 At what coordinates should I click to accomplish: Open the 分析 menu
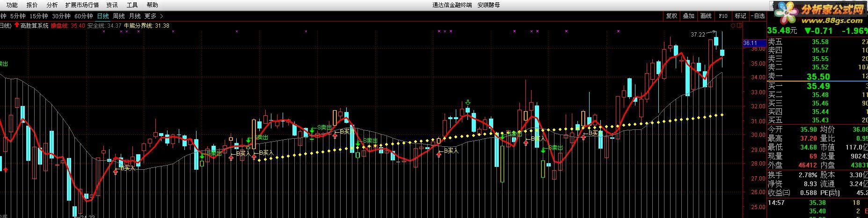(x=52, y=5)
